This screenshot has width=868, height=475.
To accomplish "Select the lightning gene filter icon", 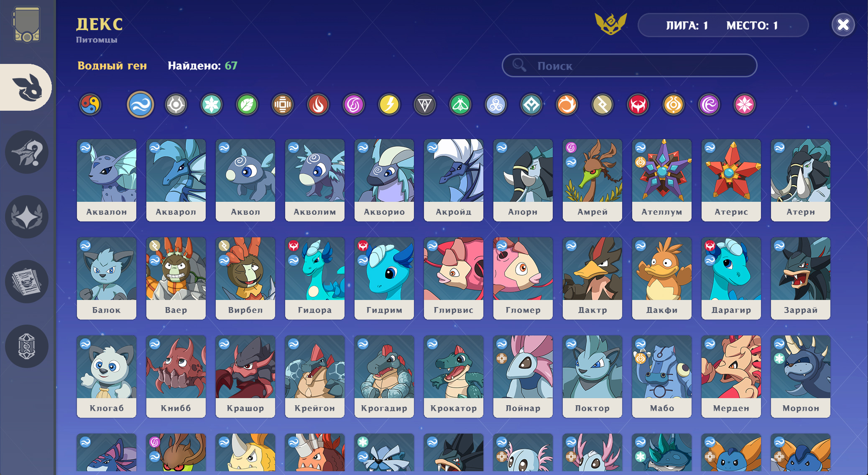I will pos(389,104).
